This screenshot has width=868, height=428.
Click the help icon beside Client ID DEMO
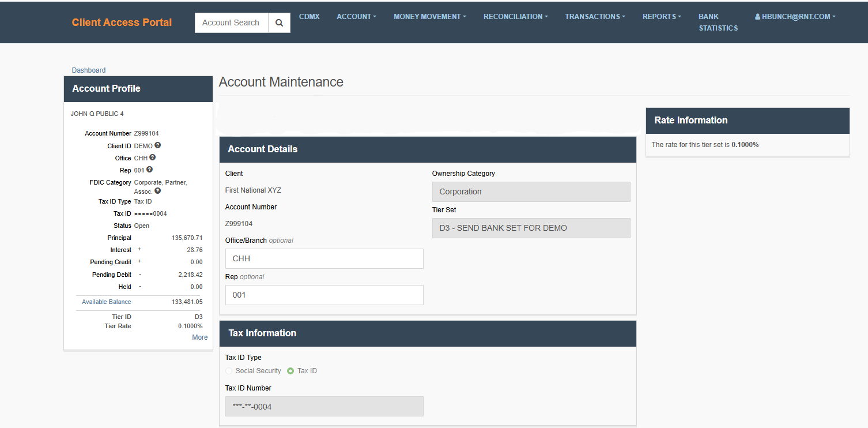point(157,145)
